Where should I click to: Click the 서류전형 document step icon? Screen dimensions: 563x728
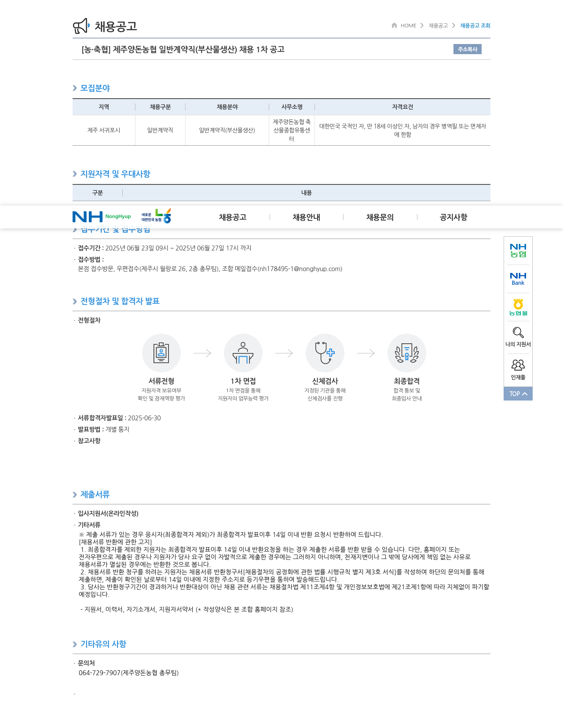click(161, 353)
